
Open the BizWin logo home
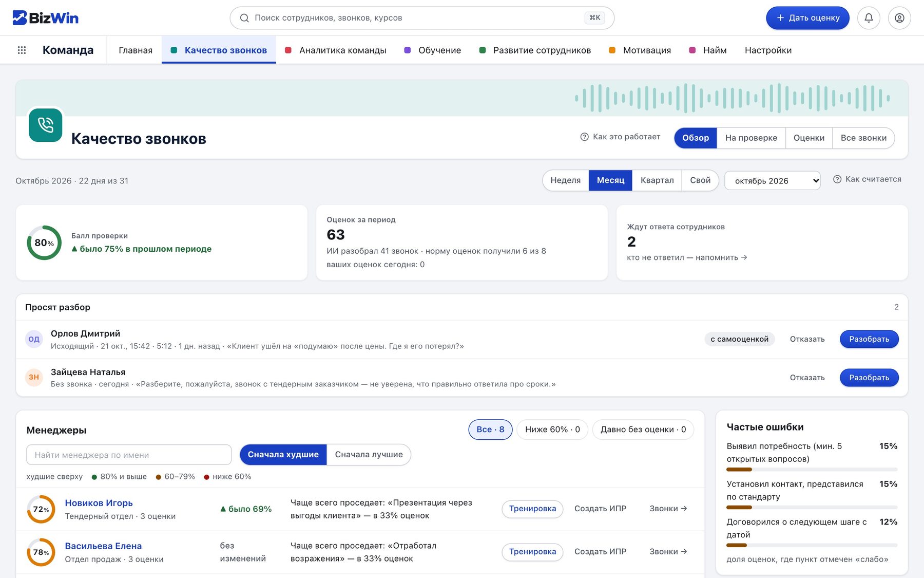click(45, 18)
